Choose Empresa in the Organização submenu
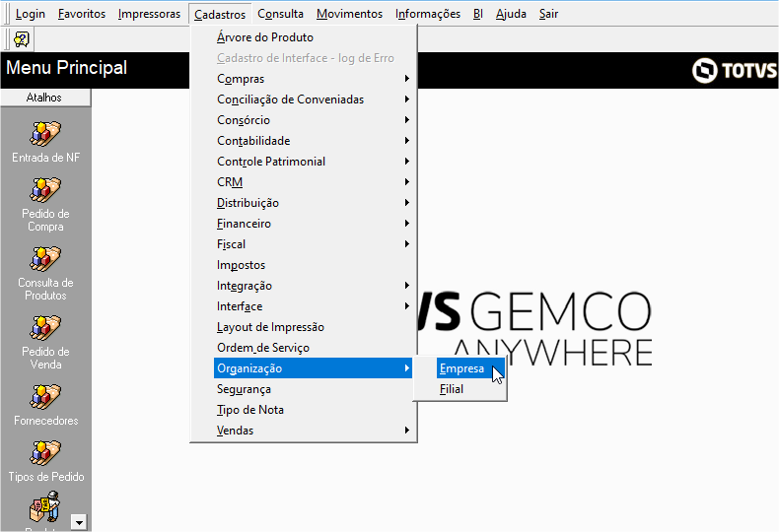The image size is (779, 532). (x=470, y=368)
